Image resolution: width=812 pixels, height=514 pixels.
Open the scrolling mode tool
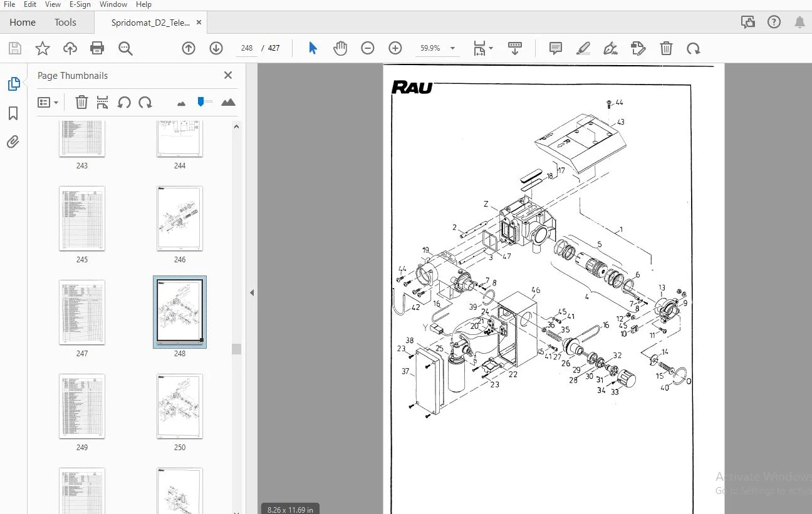tap(515, 48)
